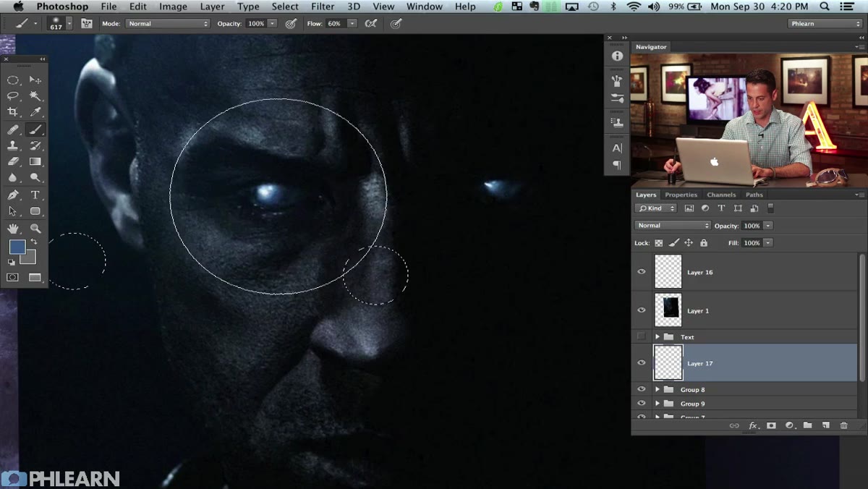Open the macOS Spotlight search
Image resolution: width=868 pixels, height=489 pixels.
824,7
